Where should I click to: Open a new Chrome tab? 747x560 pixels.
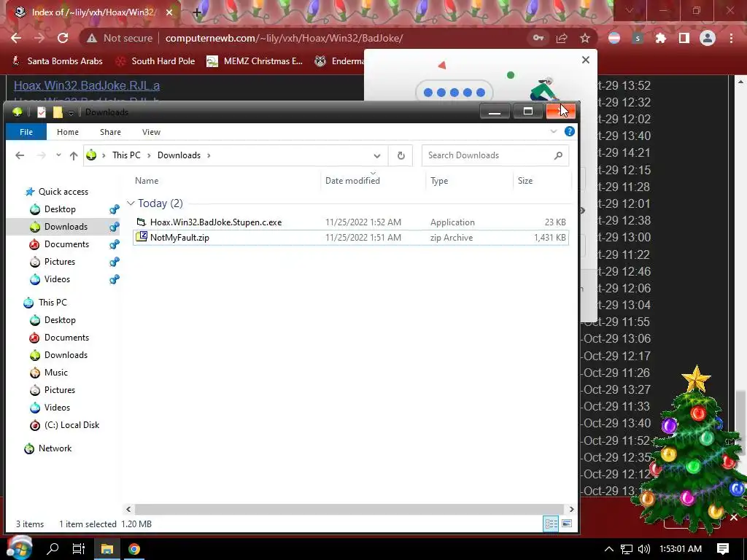pos(197,12)
